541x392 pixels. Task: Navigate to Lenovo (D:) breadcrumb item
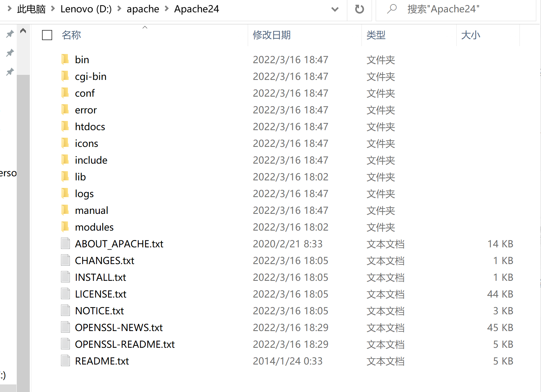pos(86,9)
